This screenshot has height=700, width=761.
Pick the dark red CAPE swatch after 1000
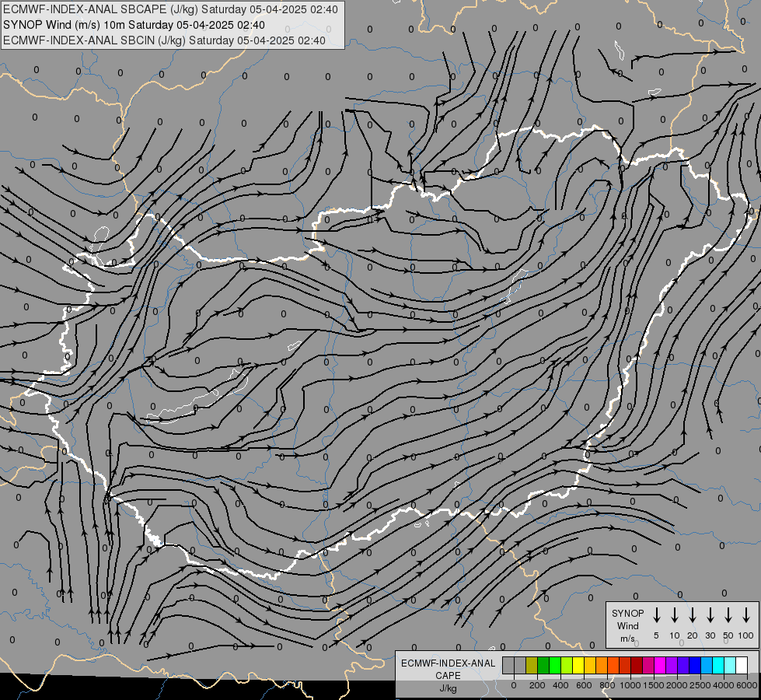(637, 665)
